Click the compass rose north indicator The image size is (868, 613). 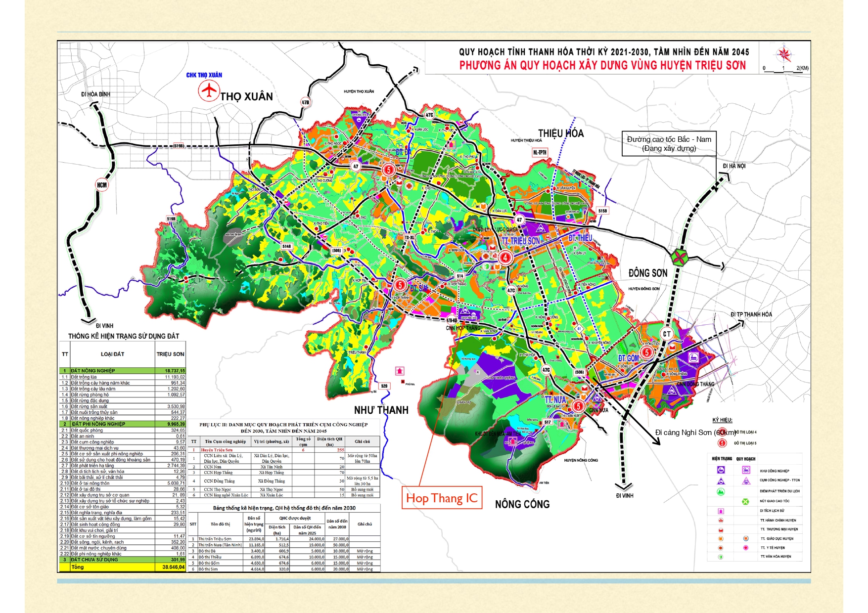coord(783,54)
